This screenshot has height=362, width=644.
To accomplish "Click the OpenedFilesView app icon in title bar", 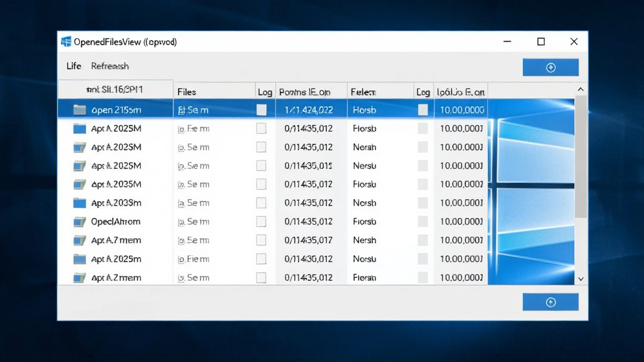I will 65,41.
